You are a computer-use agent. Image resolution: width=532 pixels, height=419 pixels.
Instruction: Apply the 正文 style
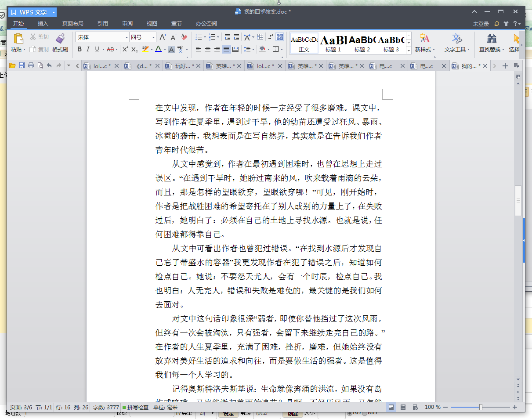pos(304,43)
